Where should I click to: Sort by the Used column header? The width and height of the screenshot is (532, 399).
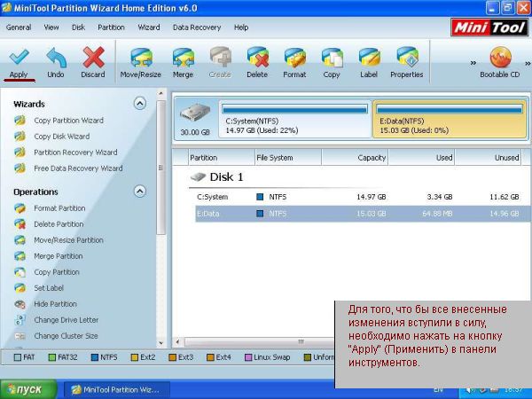click(x=421, y=158)
